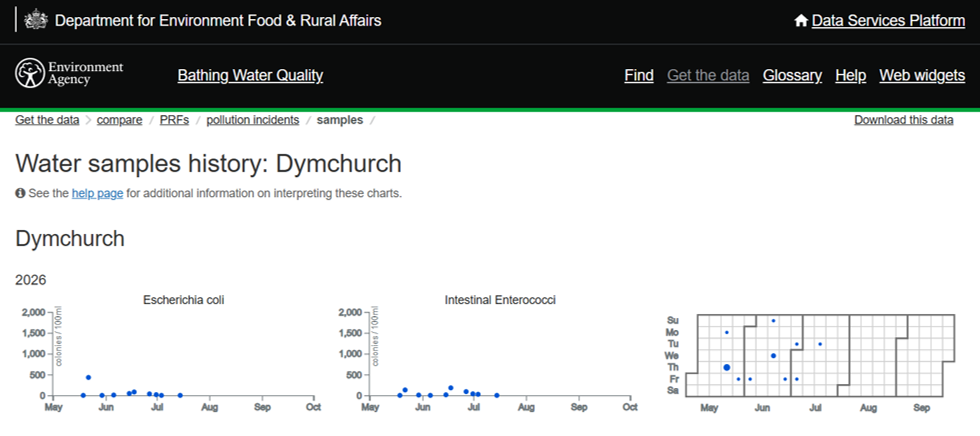Click the Environment Agency logo
Screen dimensions: 980x436
pos(69,74)
